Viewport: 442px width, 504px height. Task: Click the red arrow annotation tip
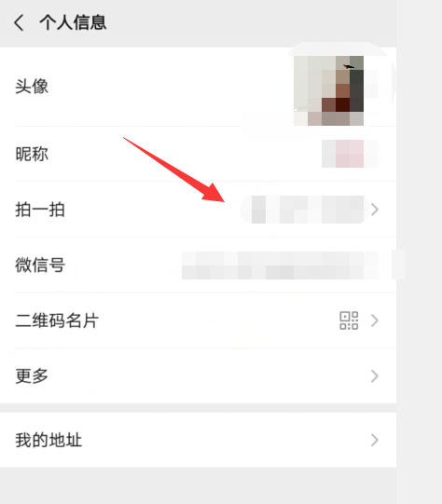click(223, 200)
